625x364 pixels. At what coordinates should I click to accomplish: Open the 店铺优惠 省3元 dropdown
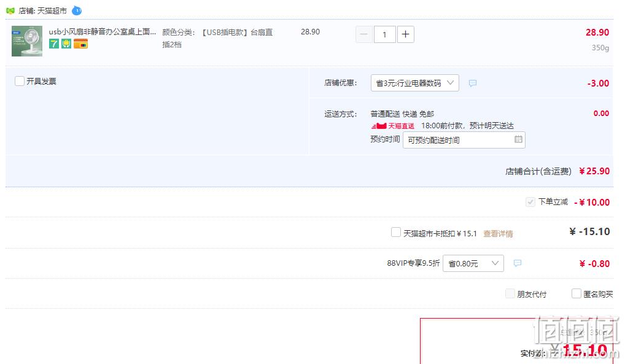pos(414,83)
